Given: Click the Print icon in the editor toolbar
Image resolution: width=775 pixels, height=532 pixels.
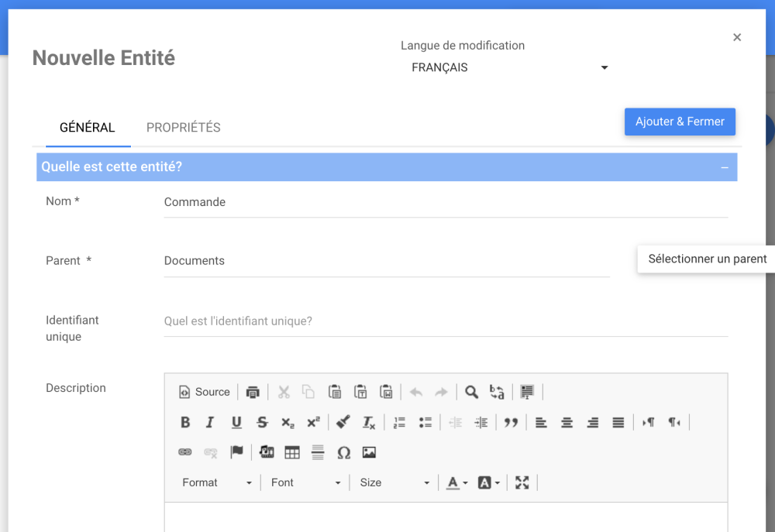Looking at the screenshot, I should (253, 392).
